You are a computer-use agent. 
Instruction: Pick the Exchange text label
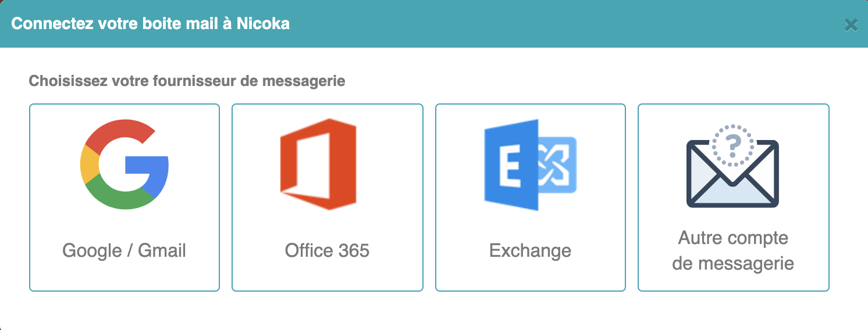[530, 250]
